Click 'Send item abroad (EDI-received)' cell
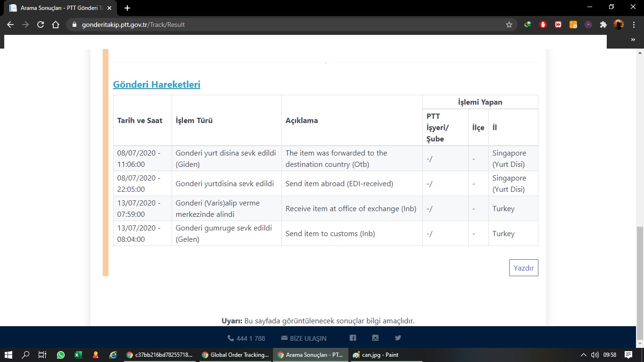This screenshot has height=362, width=644. pyautogui.click(x=352, y=183)
